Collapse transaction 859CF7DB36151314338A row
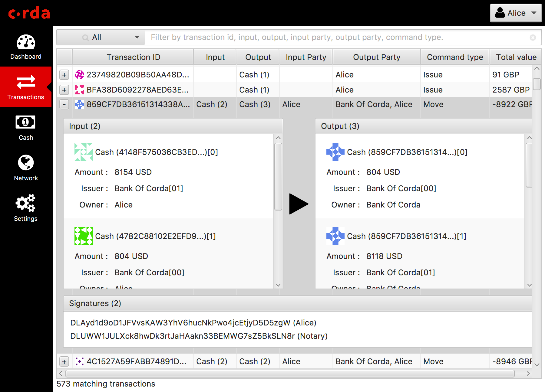This screenshot has width=545, height=392. (64, 104)
